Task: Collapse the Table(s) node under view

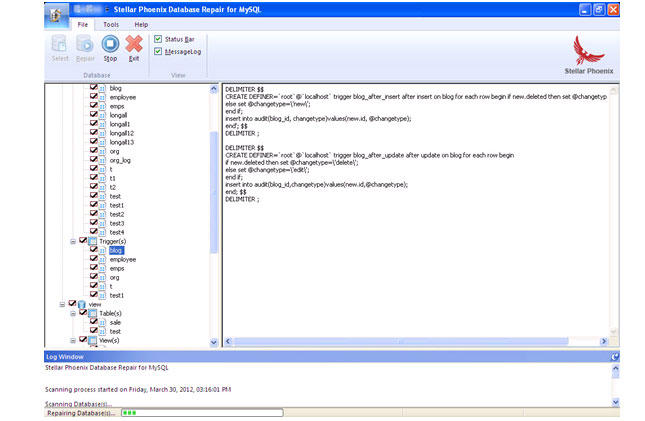Action: pyautogui.click(x=73, y=314)
